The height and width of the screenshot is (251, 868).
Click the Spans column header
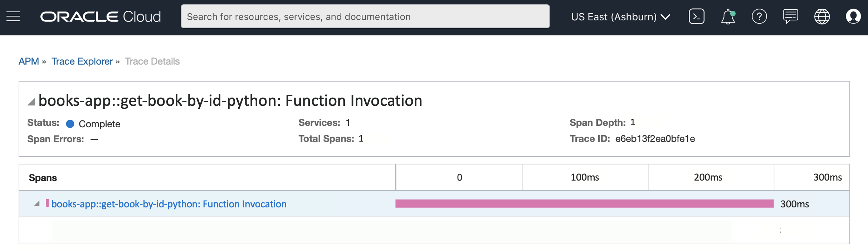(x=43, y=178)
